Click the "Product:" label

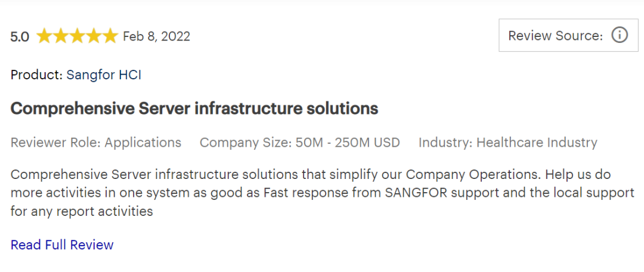[36, 75]
